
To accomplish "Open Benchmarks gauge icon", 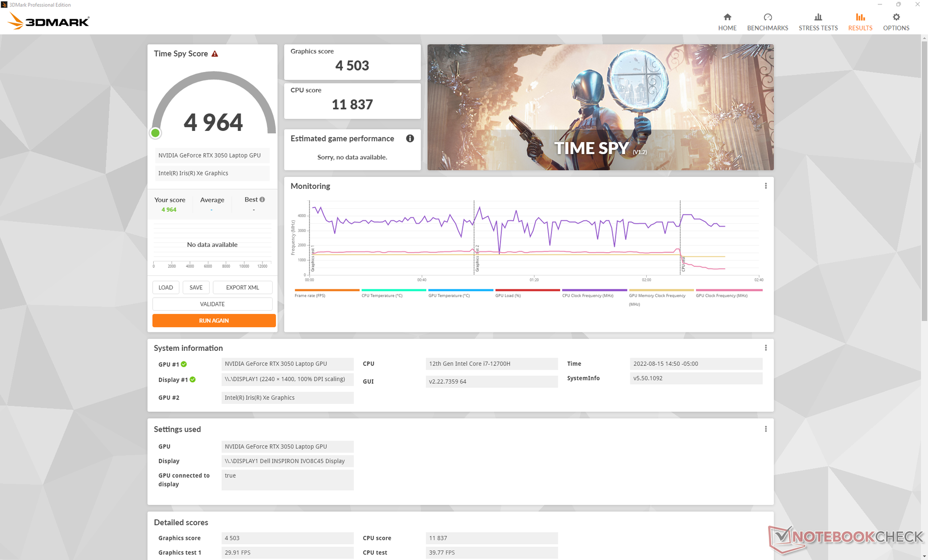I will pyautogui.click(x=767, y=17).
